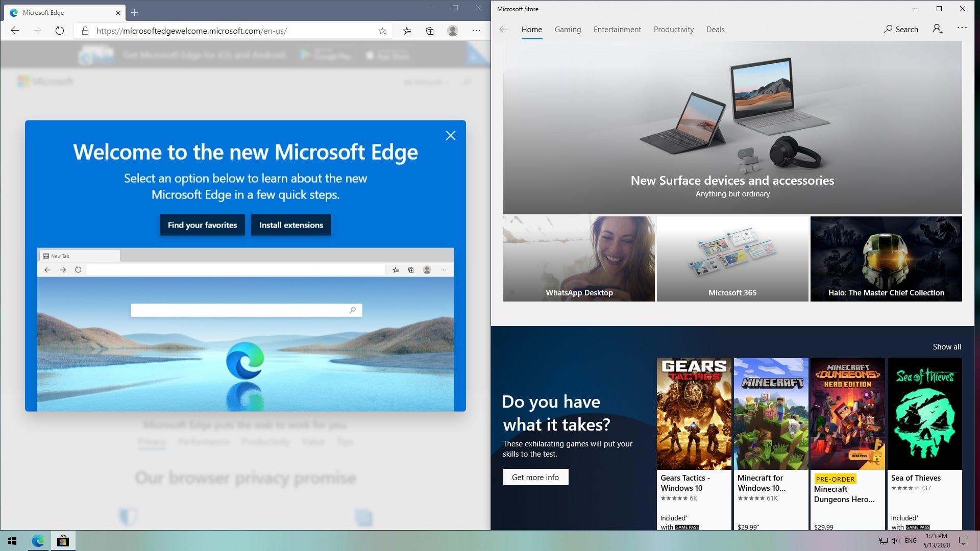The width and height of the screenshot is (980, 551).
Task: Click the Store sign-in account icon
Action: pyautogui.click(x=938, y=29)
